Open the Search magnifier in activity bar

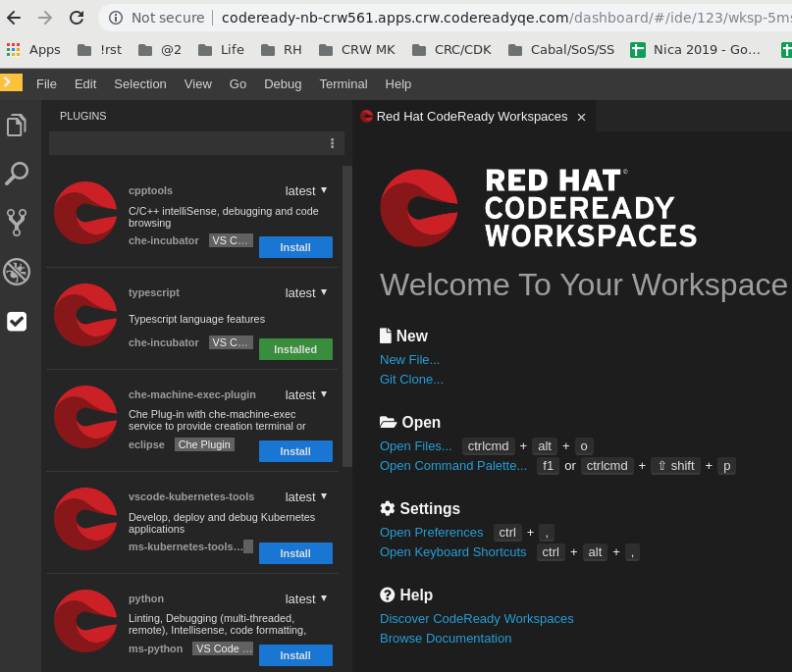16,174
